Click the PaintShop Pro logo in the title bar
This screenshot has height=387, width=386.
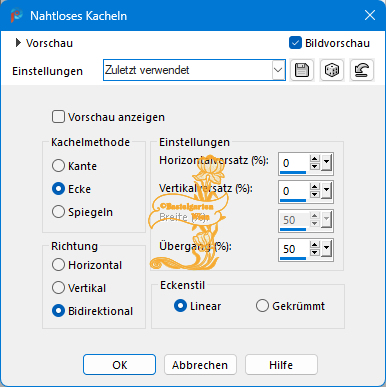(x=16, y=16)
